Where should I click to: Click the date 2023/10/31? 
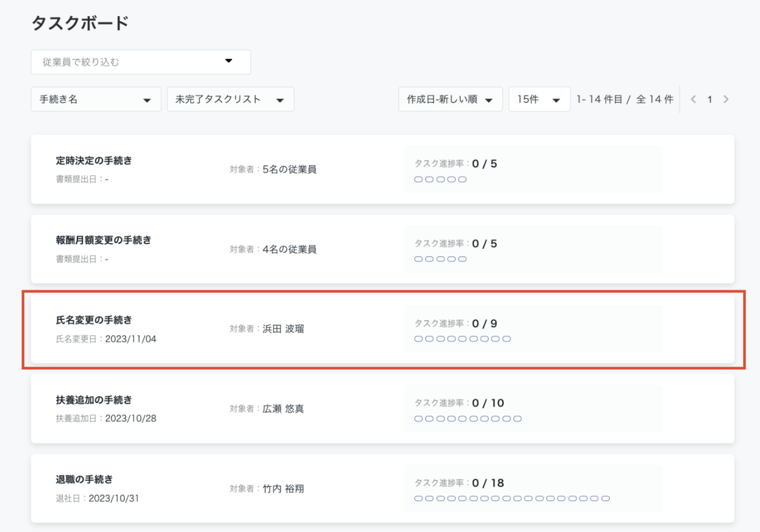(114, 498)
